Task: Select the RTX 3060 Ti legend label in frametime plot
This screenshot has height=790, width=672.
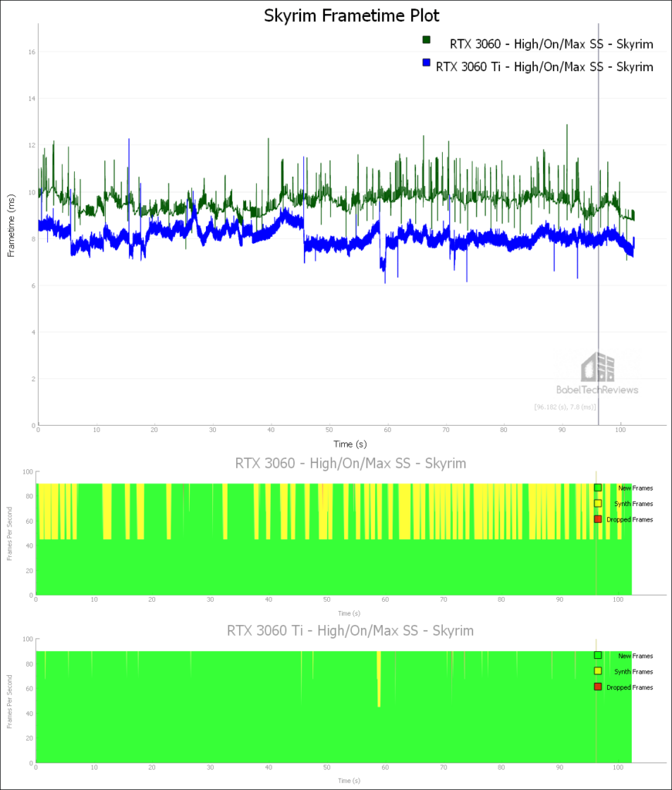Action: (x=544, y=67)
